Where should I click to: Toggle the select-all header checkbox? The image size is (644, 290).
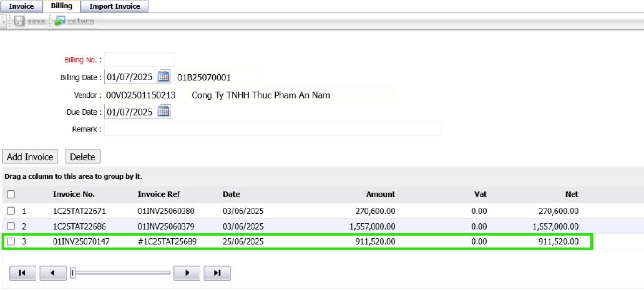pos(11,195)
